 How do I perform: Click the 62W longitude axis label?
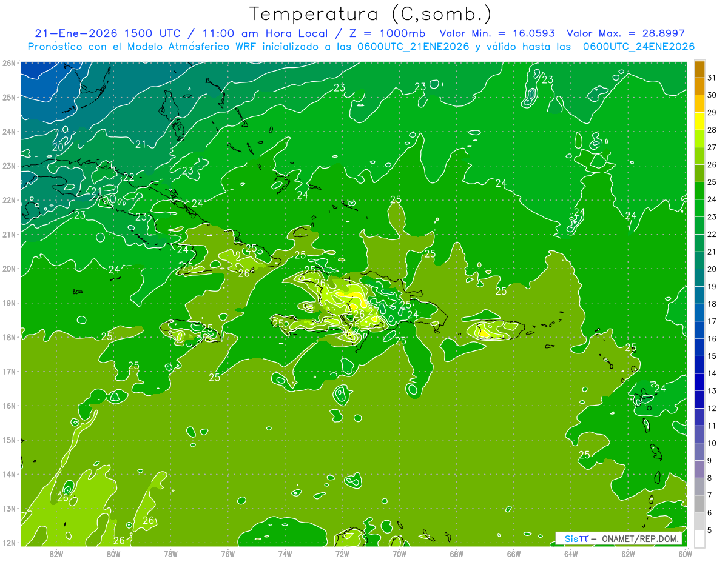click(x=628, y=554)
